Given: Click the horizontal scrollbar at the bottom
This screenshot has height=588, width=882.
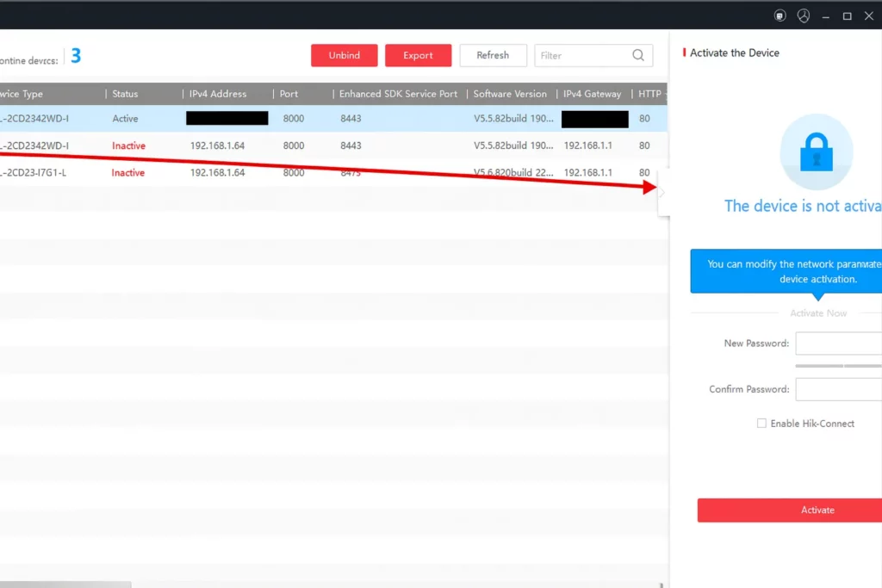Looking at the screenshot, I should pos(66,583).
